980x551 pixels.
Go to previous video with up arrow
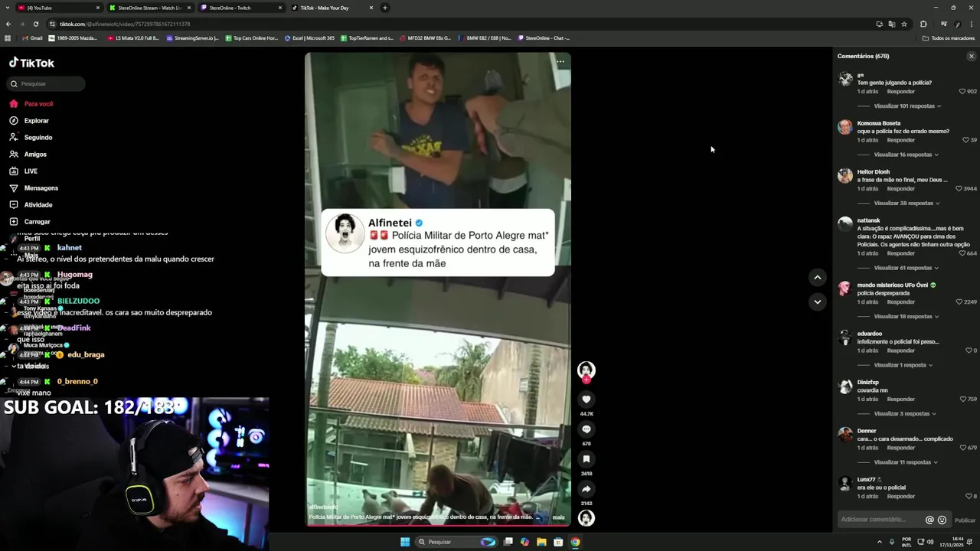coord(818,277)
